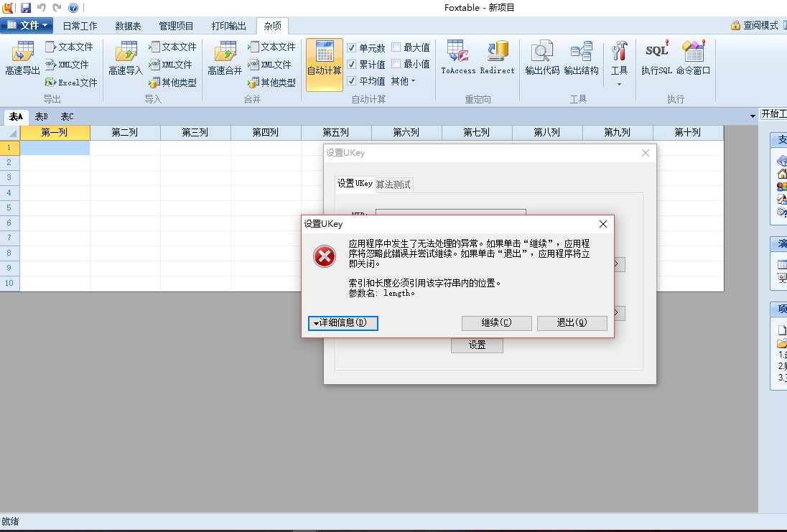
Task: Close the error dialog with X
Action: pyautogui.click(x=602, y=224)
